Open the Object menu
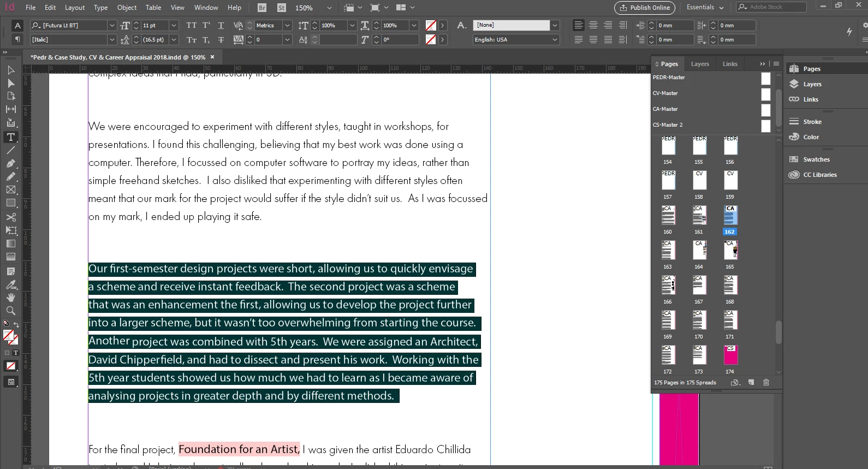Viewport: 868px width, 469px height. (x=127, y=8)
